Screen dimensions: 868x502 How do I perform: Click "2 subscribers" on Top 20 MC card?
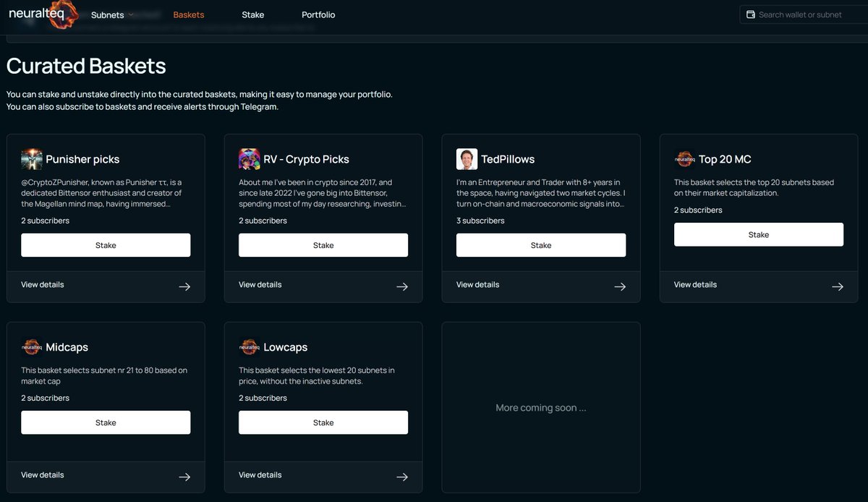coord(698,210)
